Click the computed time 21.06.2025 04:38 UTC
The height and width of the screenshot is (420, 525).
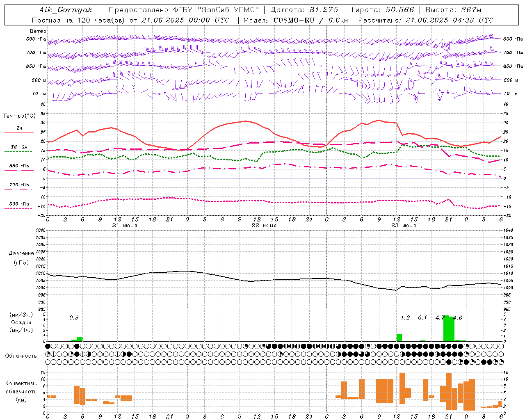tap(449, 20)
